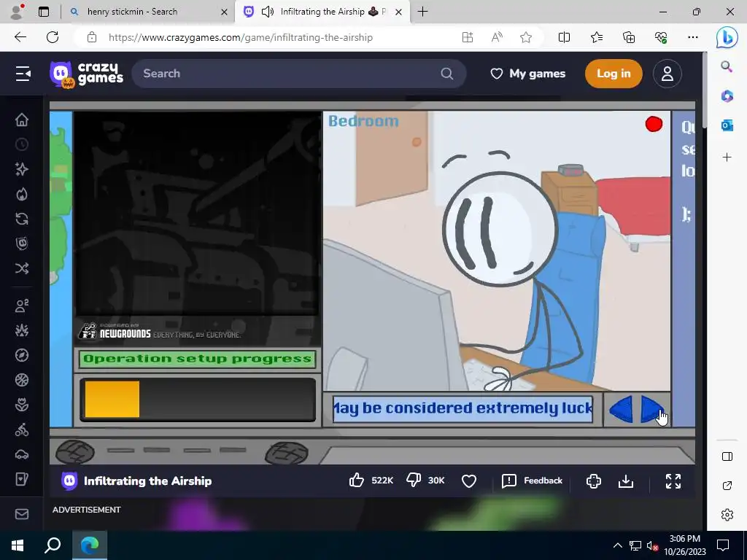Image resolution: width=747 pixels, height=560 pixels.
Task: Add an app to Edge sidebar
Action: 727,157
